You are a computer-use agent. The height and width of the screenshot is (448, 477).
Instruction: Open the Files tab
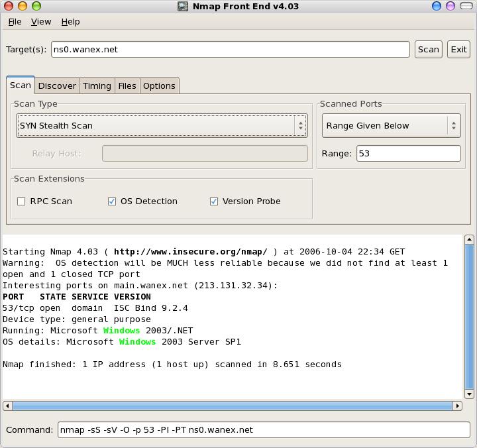127,86
